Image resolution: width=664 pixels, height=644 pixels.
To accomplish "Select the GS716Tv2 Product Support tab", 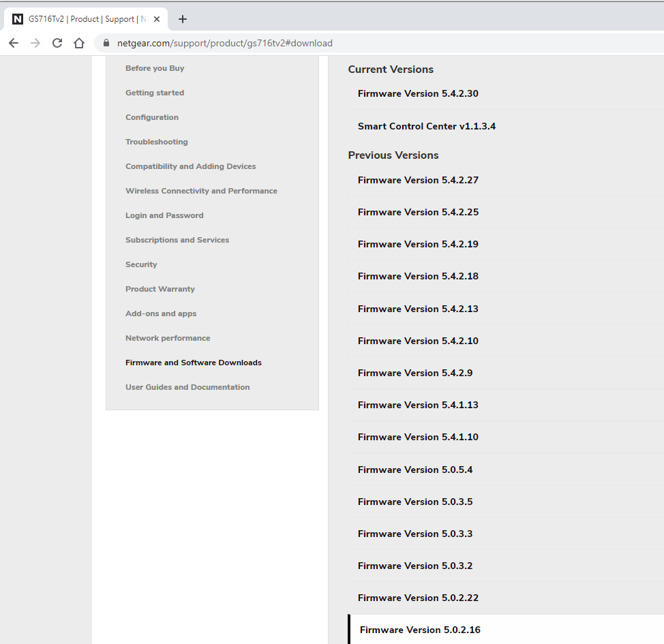I will [x=82, y=19].
